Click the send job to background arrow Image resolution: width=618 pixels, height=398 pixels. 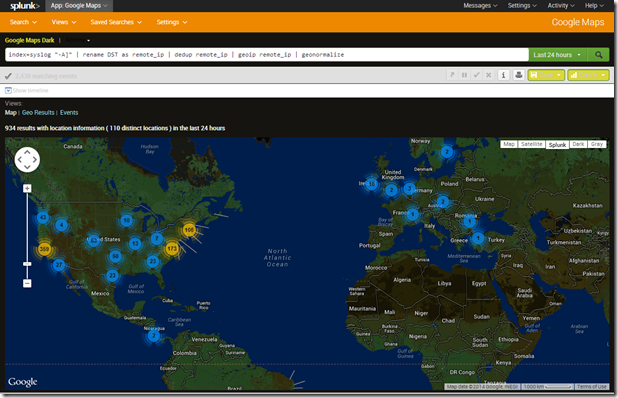[x=452, y=75]
